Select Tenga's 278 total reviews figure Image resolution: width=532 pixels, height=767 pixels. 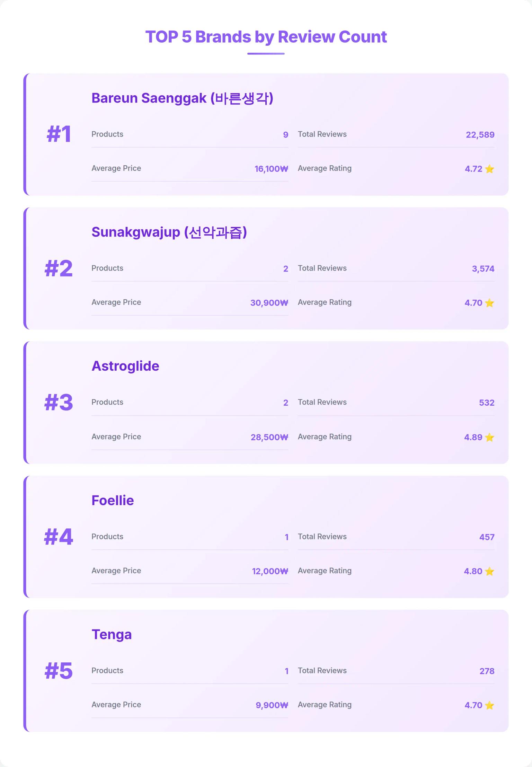coord(487,671)
